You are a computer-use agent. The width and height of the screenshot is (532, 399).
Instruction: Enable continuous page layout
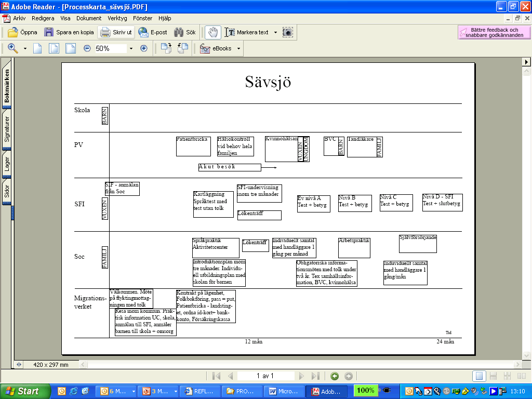(494, 376)
